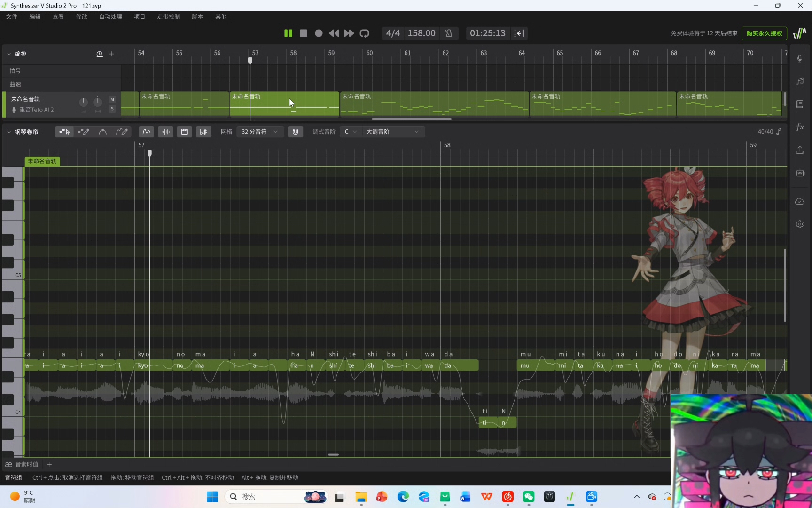
Task: Open Microsoft Edge from the taskbar
Action: coord(403,497)
